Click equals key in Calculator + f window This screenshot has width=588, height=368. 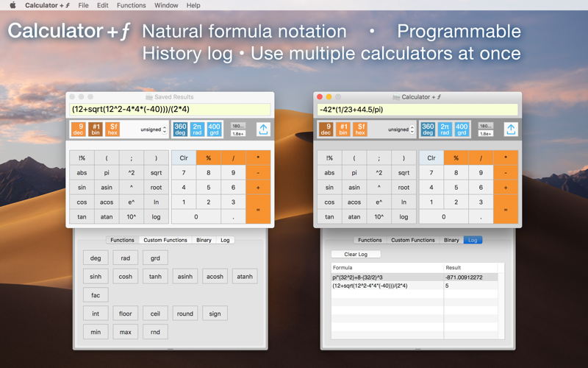506,209
